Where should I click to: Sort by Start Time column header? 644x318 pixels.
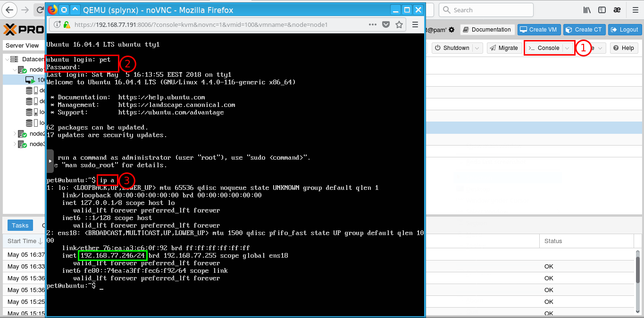[x=25, y=241]
